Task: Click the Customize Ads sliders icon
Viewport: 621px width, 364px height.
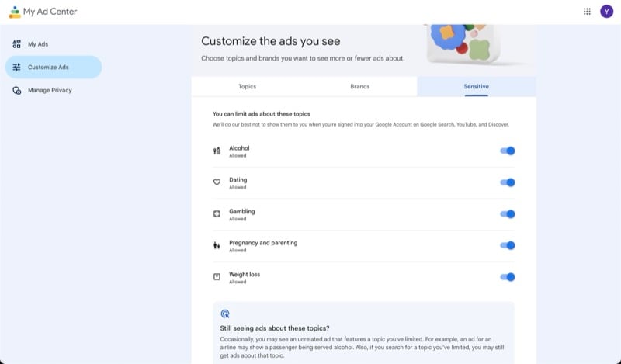Action: (17, 68)
